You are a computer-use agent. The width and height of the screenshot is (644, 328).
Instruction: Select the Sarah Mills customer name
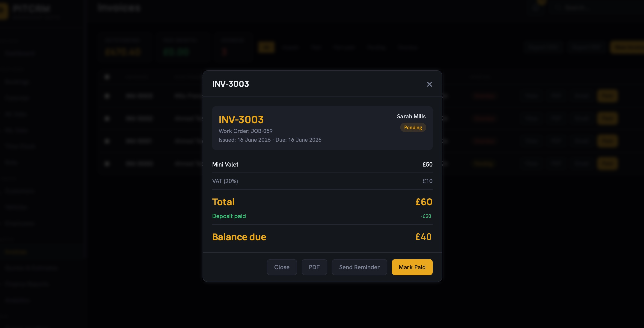411,116
